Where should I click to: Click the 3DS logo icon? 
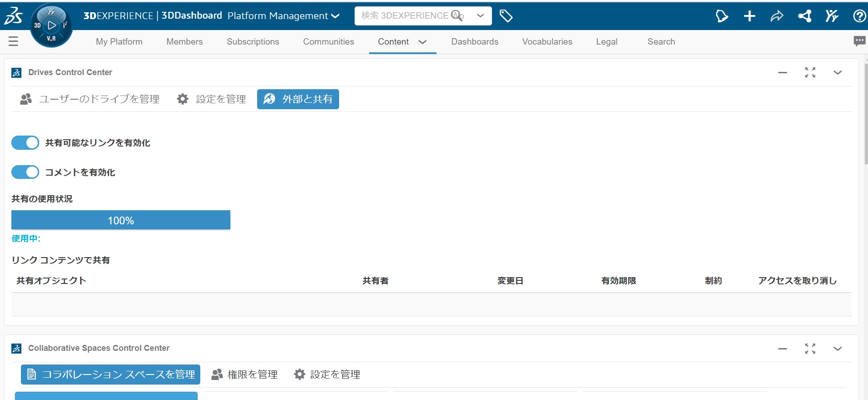click(13, 16)
